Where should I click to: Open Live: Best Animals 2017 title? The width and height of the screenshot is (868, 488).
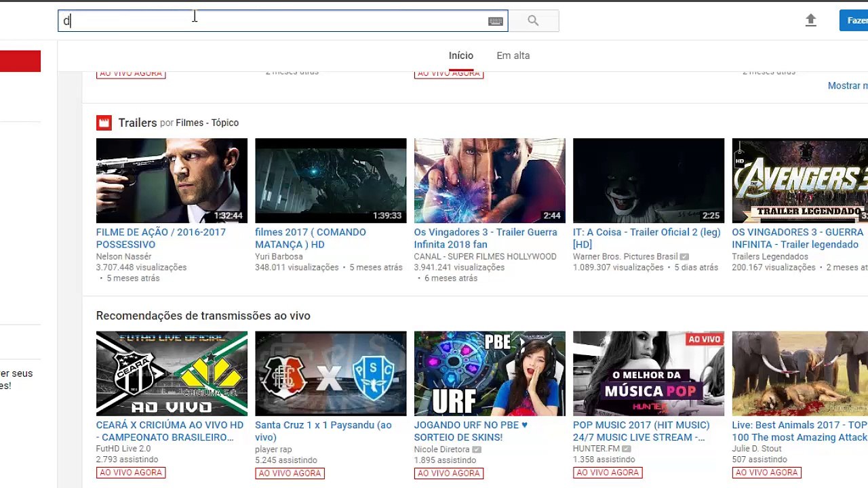coord(800,431)
